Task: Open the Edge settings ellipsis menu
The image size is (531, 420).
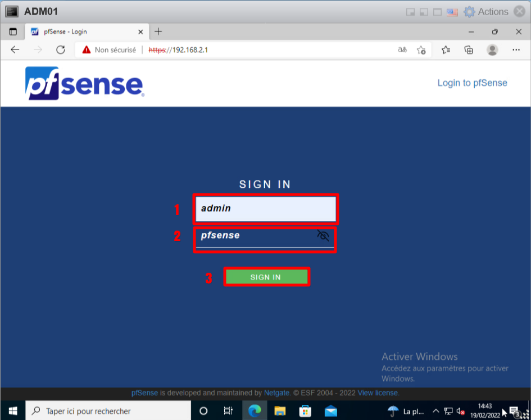Action: coord(516,50)
